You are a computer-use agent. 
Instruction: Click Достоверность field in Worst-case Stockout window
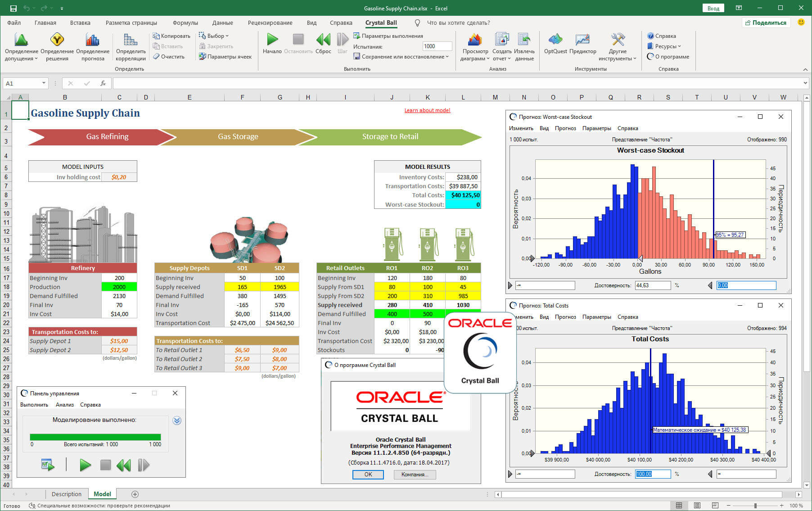(x=653, y=285)
